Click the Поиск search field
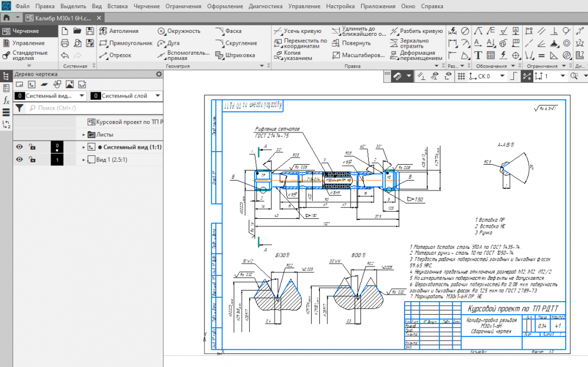Viewport: 588px width, 367px height. (x=88, y=108)
